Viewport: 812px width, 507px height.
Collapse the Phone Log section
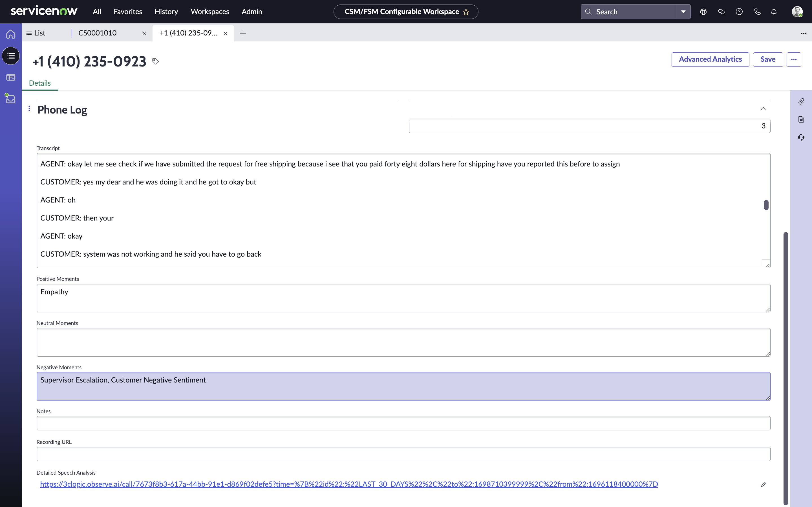[763, 109]
